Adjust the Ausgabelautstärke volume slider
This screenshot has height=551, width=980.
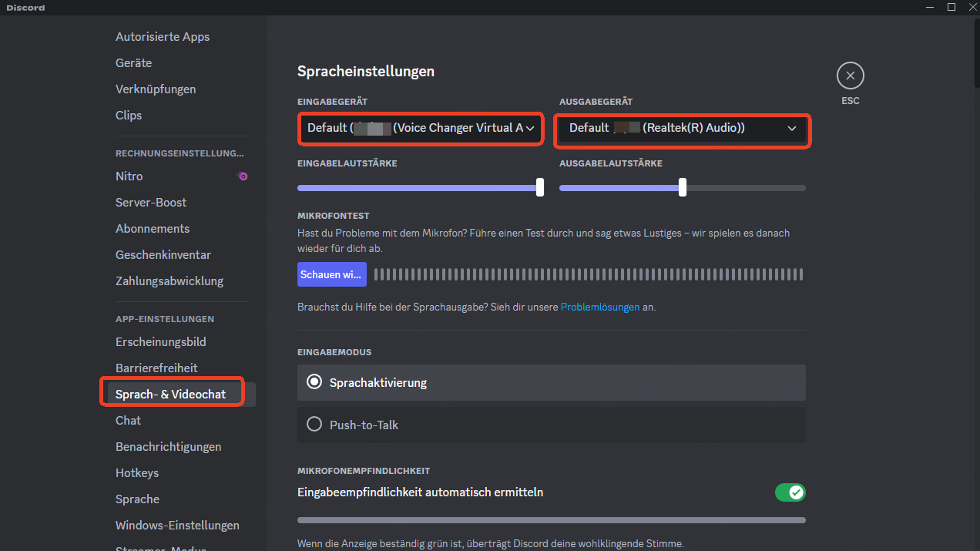point(681,187)
